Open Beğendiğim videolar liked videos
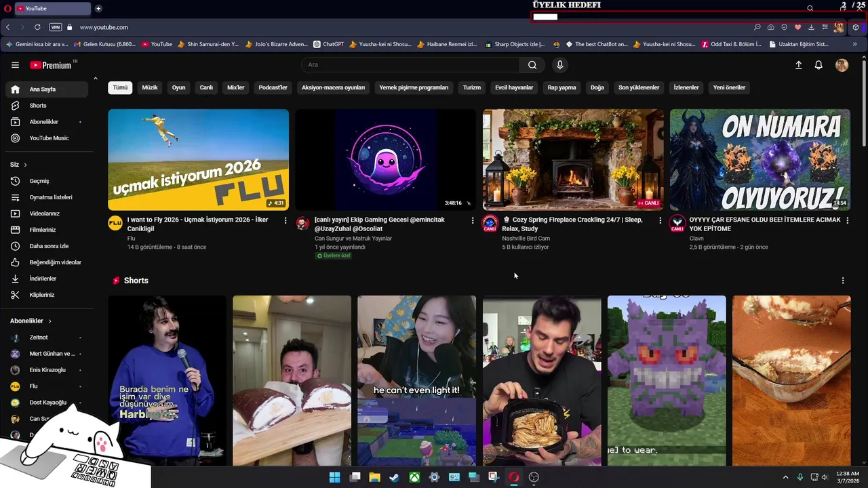Screen dimensions: 868x488 (47, 262)
